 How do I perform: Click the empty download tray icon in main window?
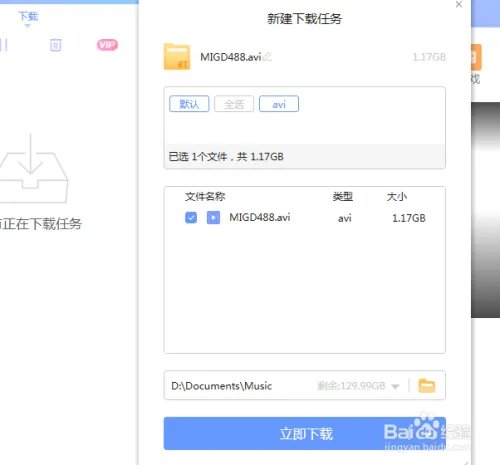tap(33, 168)
